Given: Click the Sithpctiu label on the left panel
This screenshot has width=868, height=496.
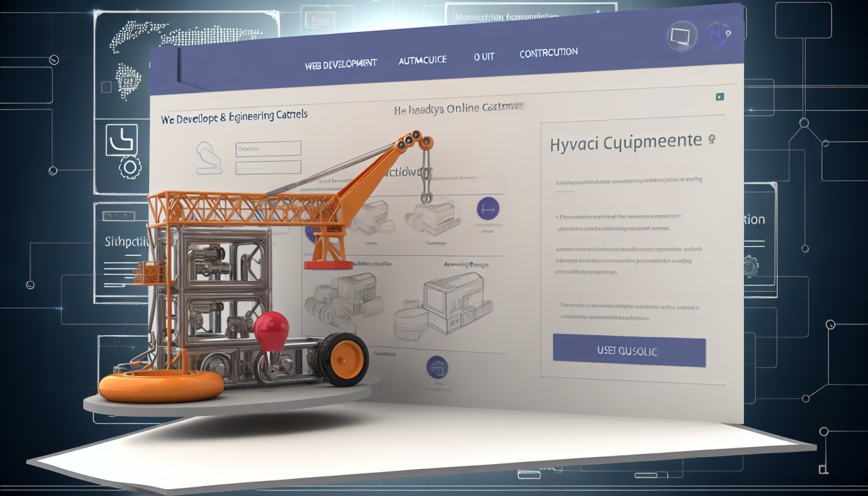Looking at the screenshot, I should pyautogui.click(x=127, y=241).
